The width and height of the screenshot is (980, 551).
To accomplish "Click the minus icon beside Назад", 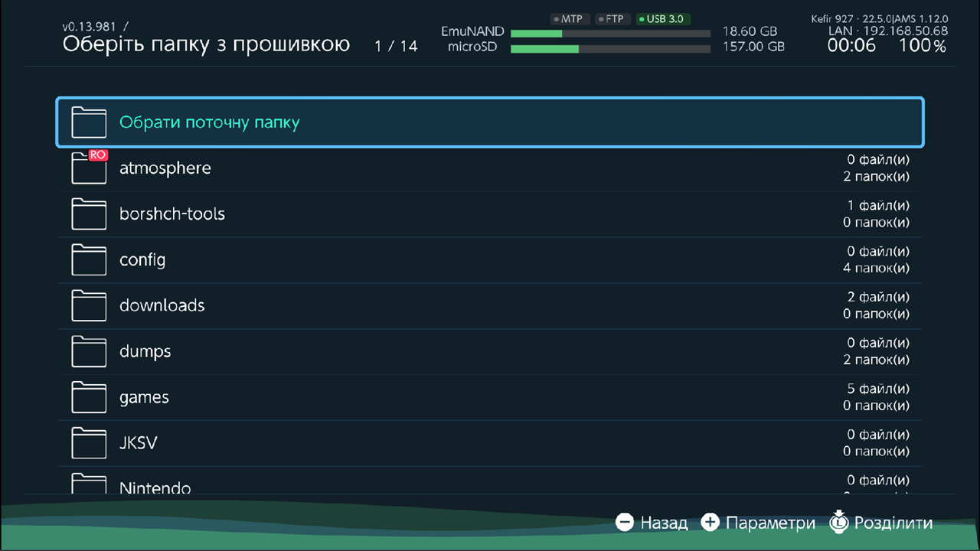I will (x=625, y=523).
